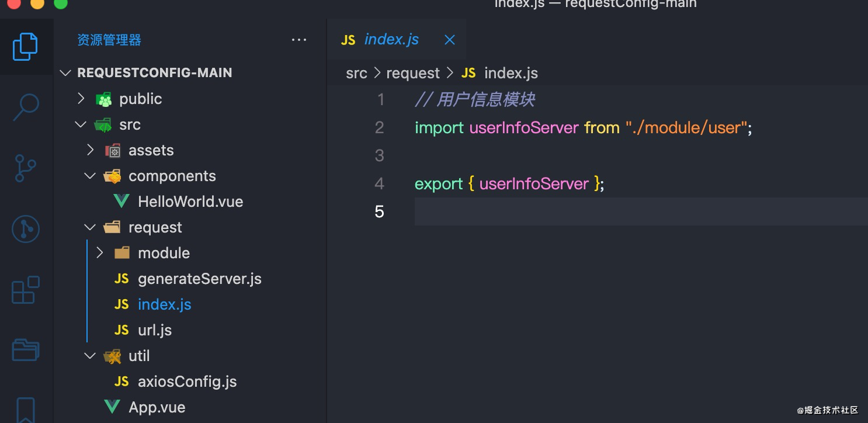Open the Search view icon

pyautogui.click(x=26, y=108)
